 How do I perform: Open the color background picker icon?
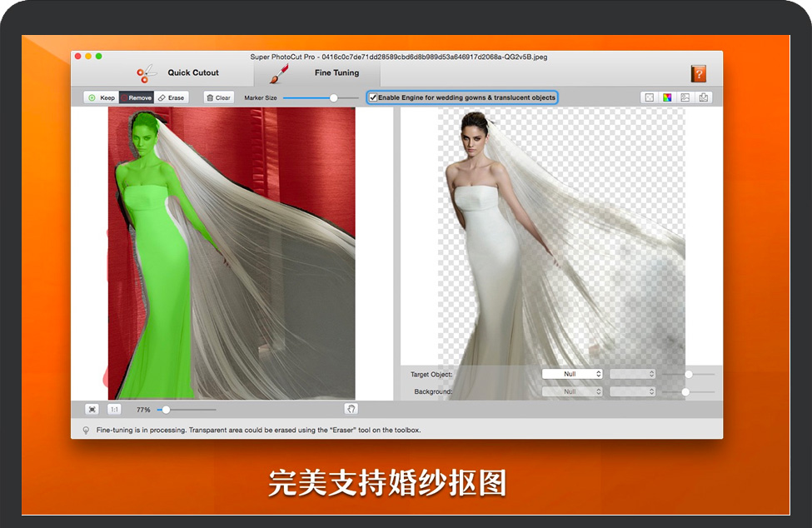667,97
